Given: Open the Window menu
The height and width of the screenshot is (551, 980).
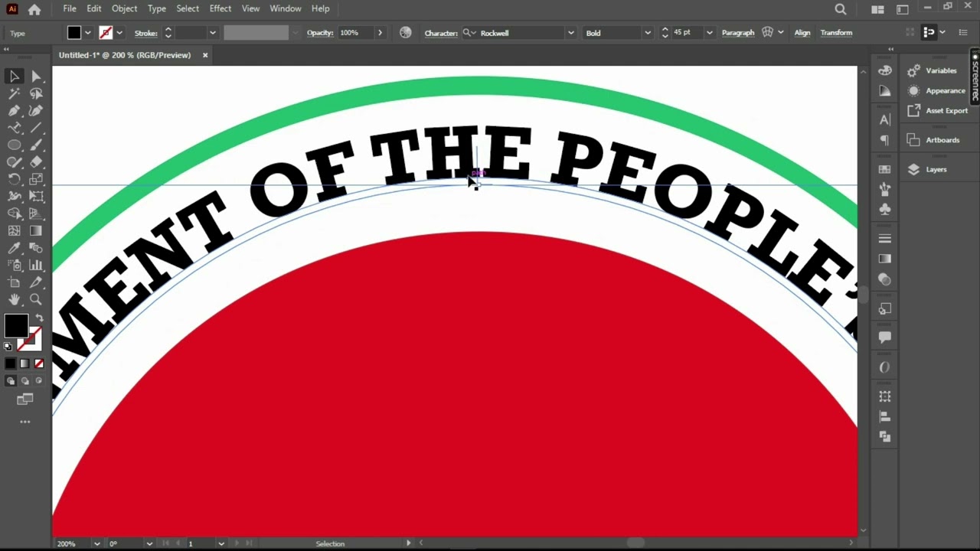Looking at the screenshot, I should tap(286, 8).
